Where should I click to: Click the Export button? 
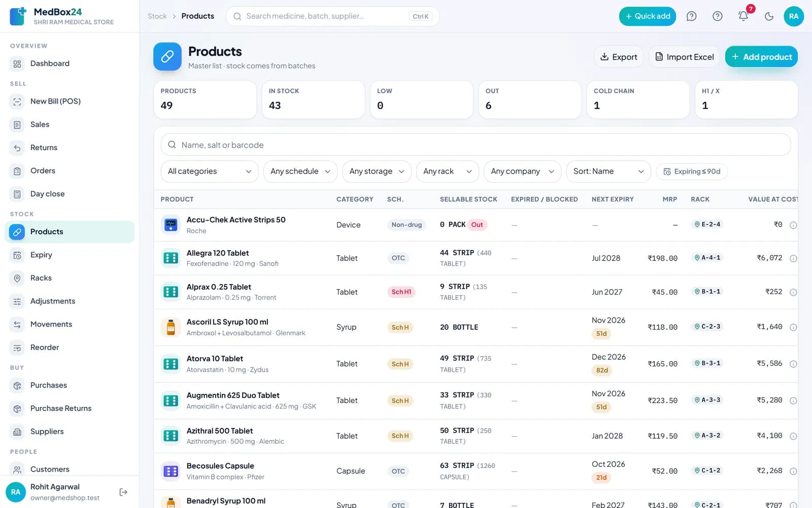(x=619, y=57)
